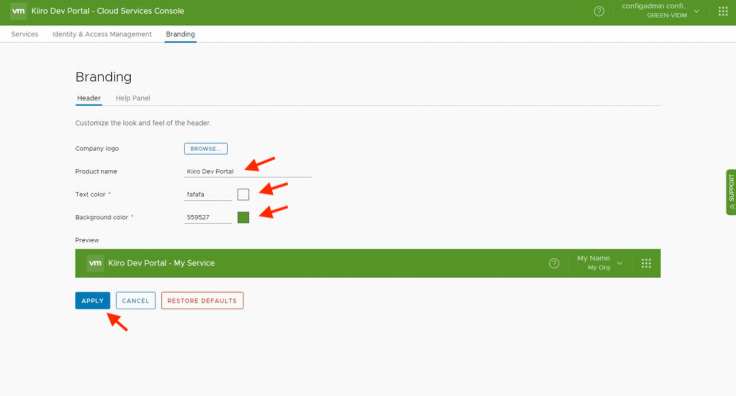Select the Branding tab

[x=180, y=34]
